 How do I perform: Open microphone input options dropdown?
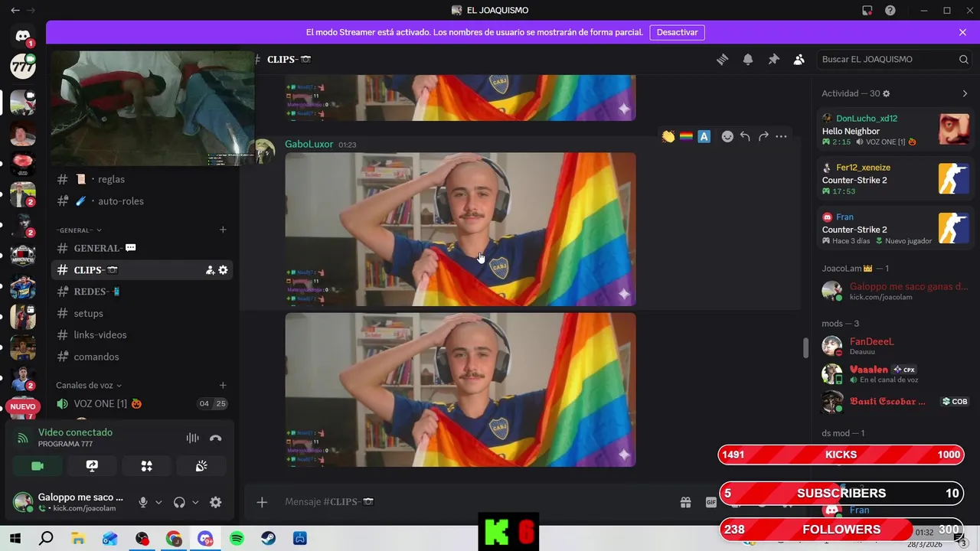click(158, 502)
